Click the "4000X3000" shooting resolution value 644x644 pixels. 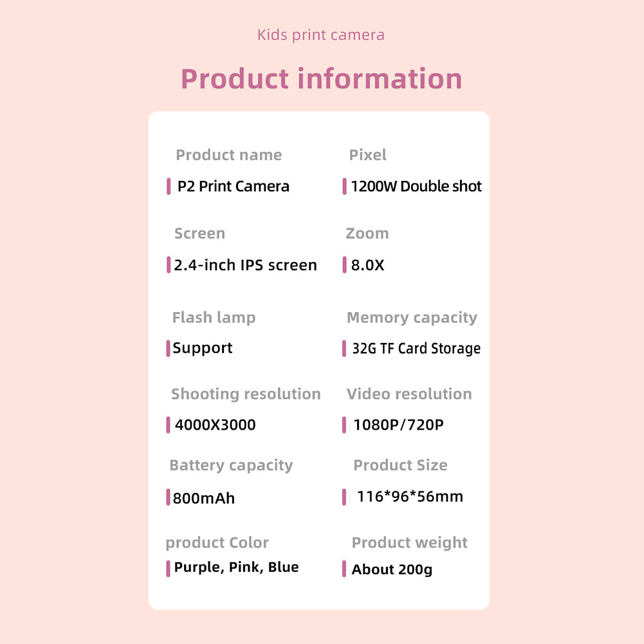215,425
